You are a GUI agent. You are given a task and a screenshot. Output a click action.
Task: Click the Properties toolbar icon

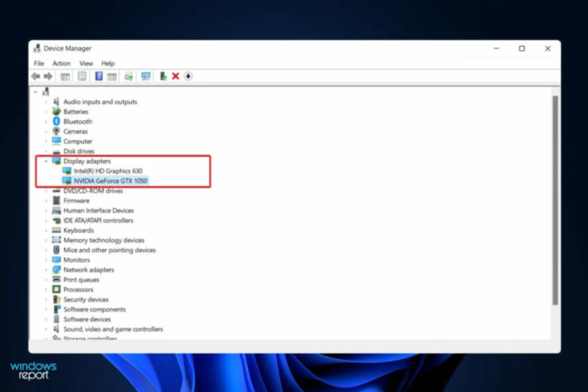(82, 76)
